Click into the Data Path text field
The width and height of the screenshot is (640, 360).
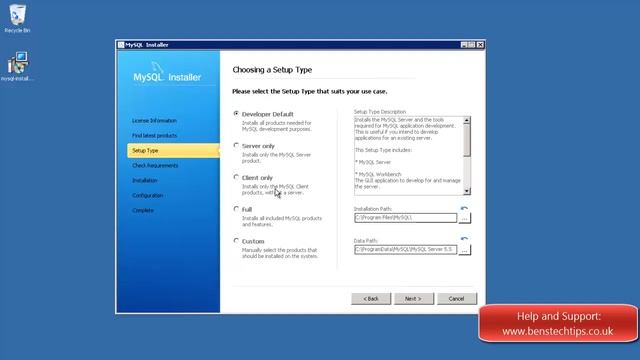tap(405, 249)
